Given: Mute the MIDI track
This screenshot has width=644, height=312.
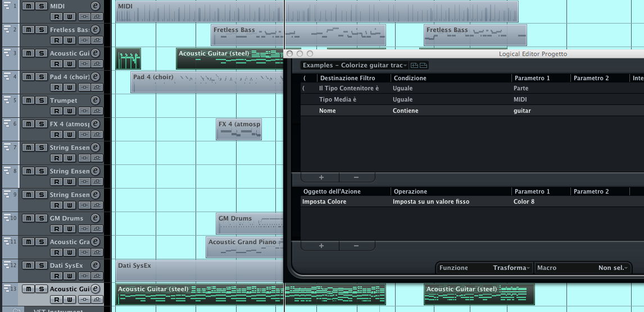Looking at the screenshot, I should pyautogui.click(x=28, y=6).
